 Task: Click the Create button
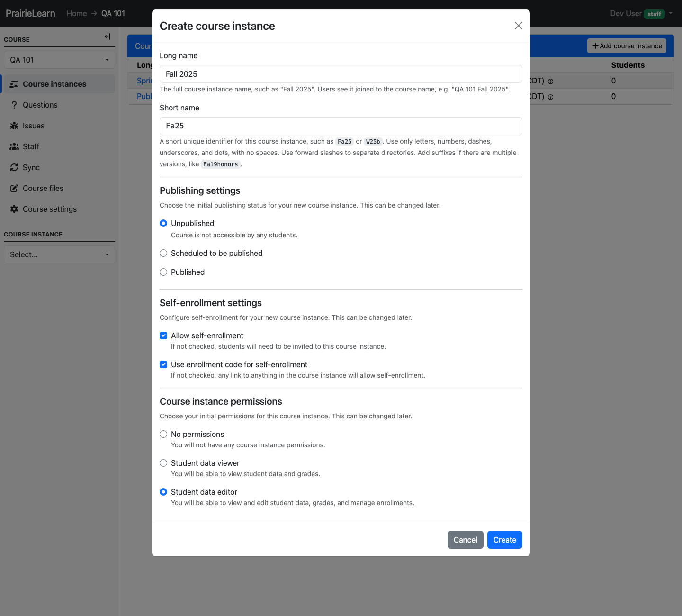point(505,540)
